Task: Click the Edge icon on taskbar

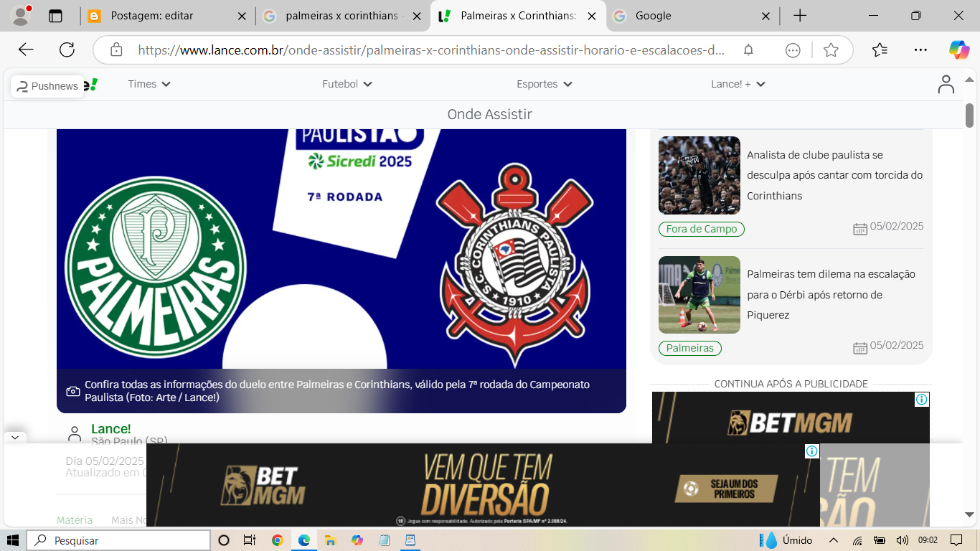Action: [304, 540]
